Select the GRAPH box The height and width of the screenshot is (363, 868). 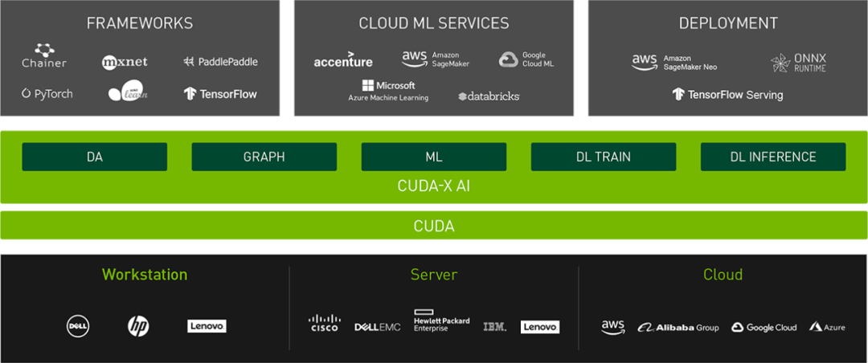pos(264,157)
